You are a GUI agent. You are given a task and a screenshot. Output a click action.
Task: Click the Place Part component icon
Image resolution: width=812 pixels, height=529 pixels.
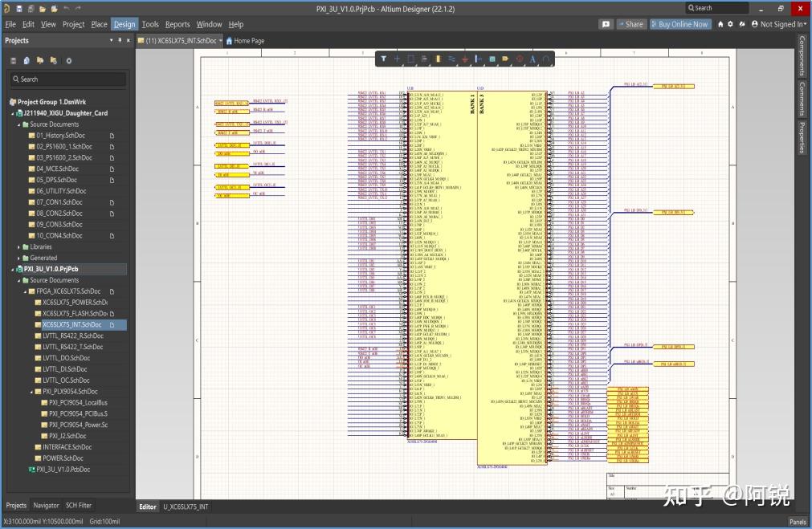click(x=438, y=59)
